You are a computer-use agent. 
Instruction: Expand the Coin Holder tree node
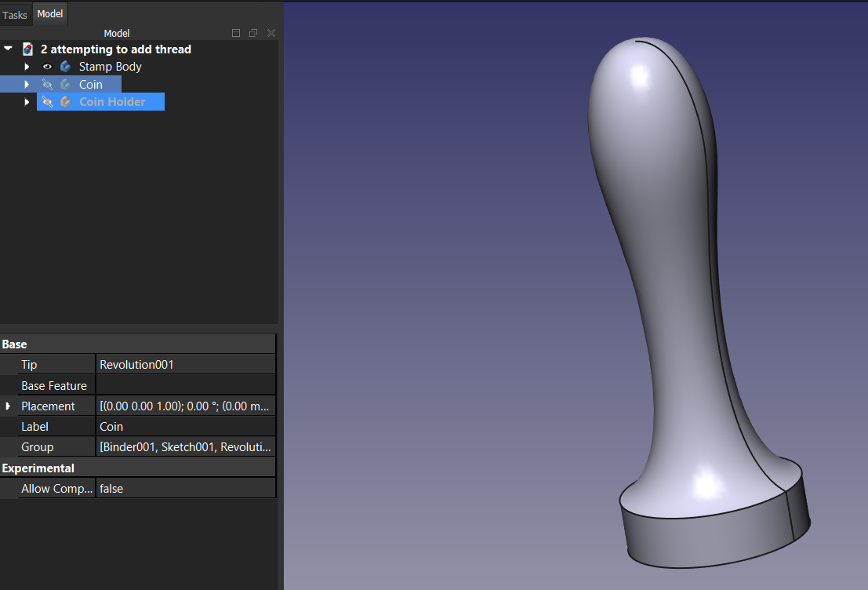tap(27, 102)
